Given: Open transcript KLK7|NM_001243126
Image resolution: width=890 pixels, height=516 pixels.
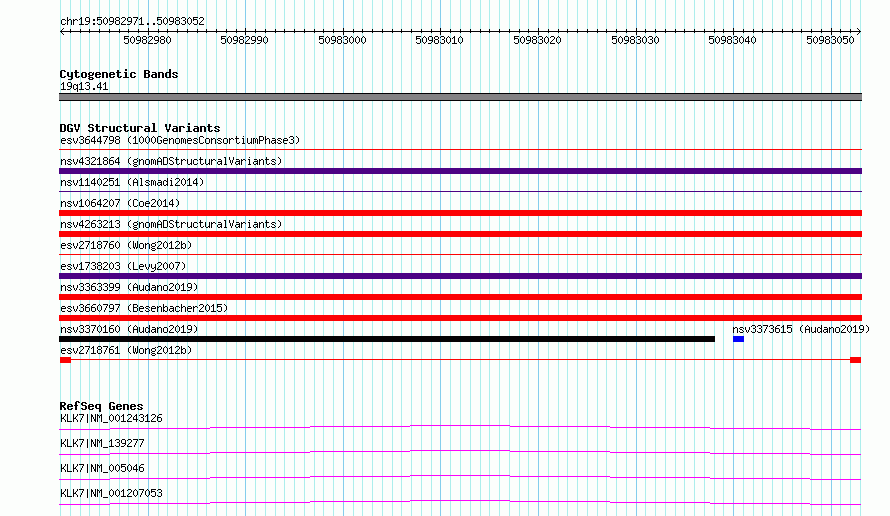Looking at the screenshot, I should (111, 418).
